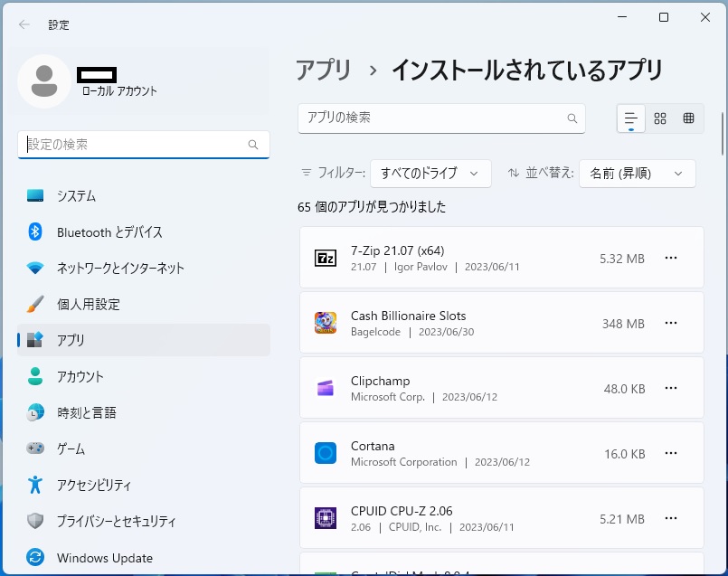This screenshot has height=576, width=728.
Task: Go to アプリ breadcrumb link
Action: 324,71
